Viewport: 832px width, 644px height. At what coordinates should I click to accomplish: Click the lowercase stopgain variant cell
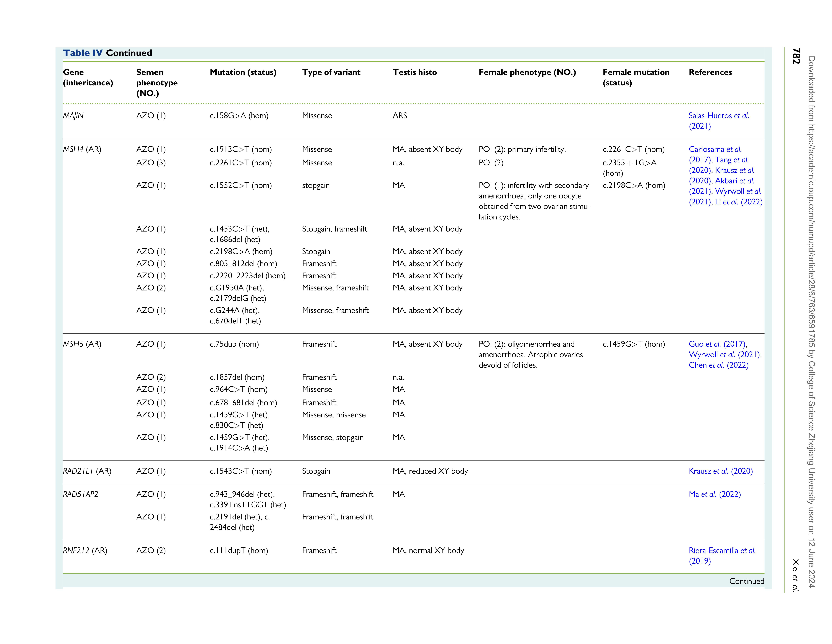[316, 186]
